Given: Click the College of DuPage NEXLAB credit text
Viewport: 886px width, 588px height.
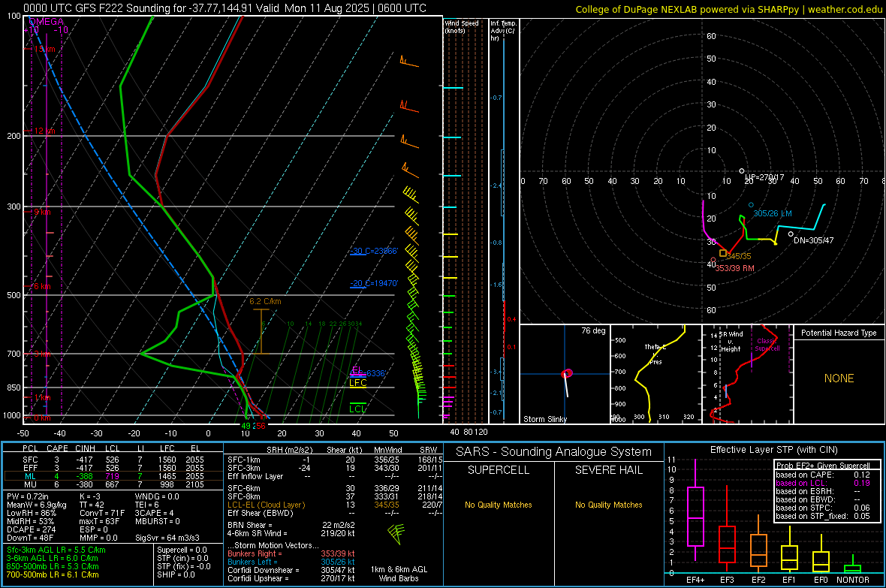Looking at the screenshot, I should [728, 9].
